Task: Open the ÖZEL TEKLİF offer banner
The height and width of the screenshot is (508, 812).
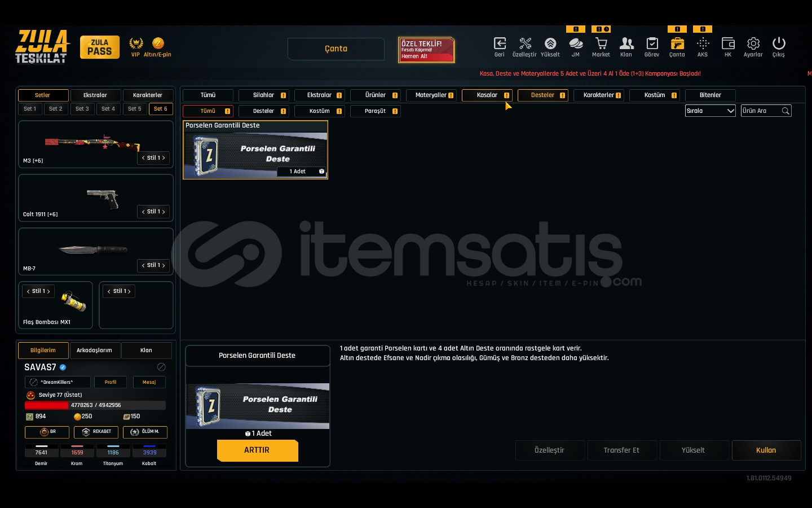Action: click(x=426, y=50)
